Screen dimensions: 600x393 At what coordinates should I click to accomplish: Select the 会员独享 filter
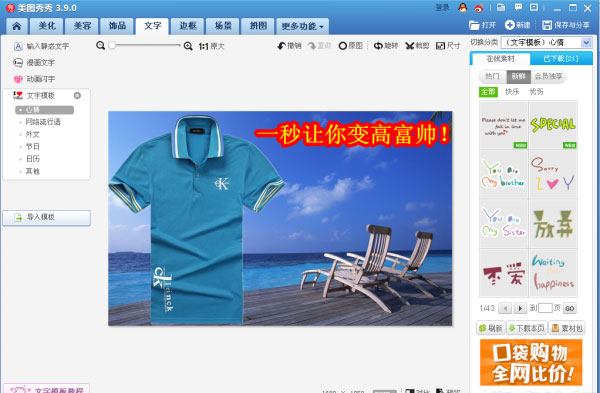[548, 77]
